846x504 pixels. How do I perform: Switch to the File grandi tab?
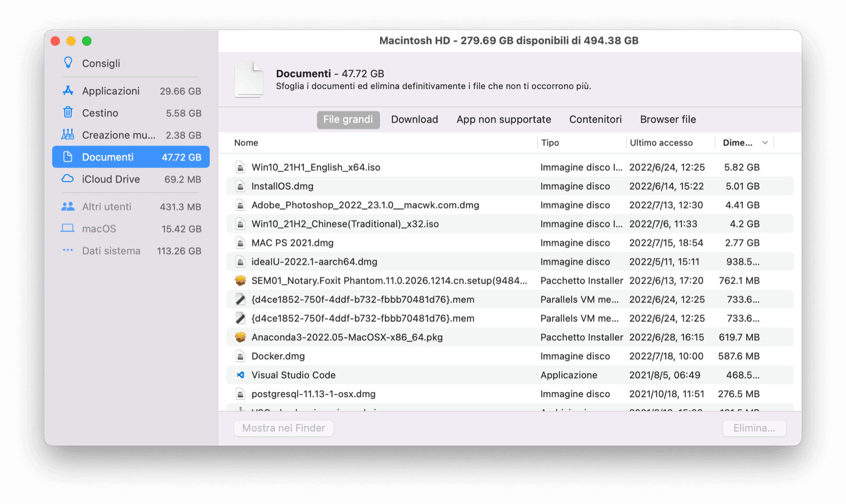tap(348, 119)
